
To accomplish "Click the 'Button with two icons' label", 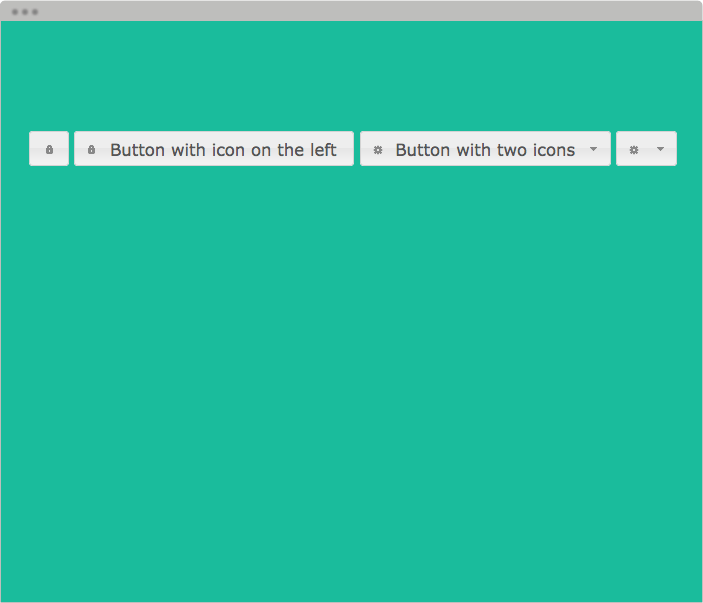I will [485, 150].
